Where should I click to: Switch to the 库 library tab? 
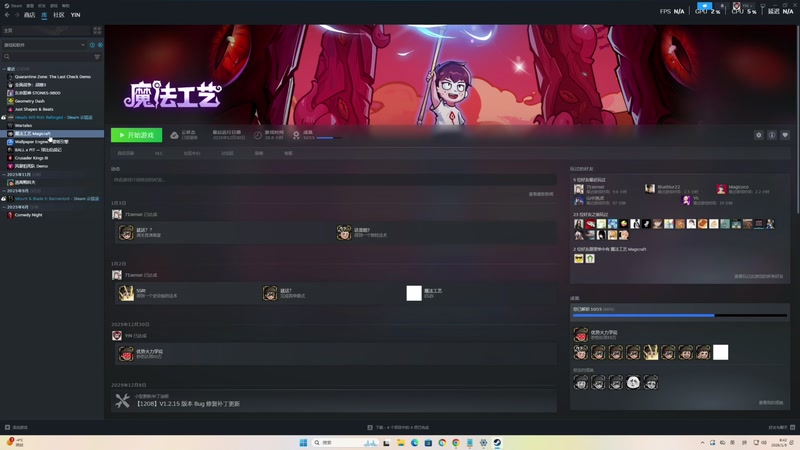click(44, 15)
